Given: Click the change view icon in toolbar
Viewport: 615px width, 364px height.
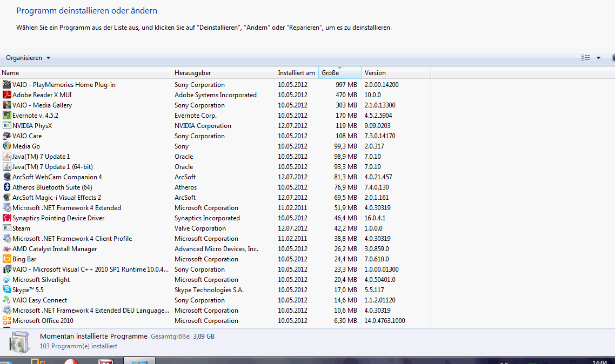Looking at the screenshot, I should tap(586, 58).
